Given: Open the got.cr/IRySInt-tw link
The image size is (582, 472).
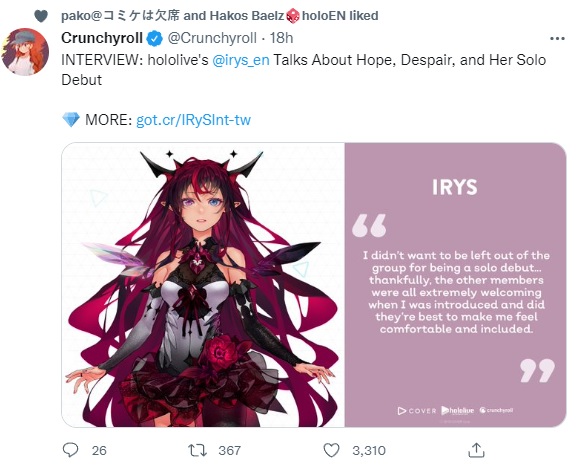Looking at the screenshot, I should [x=193, y=120].
